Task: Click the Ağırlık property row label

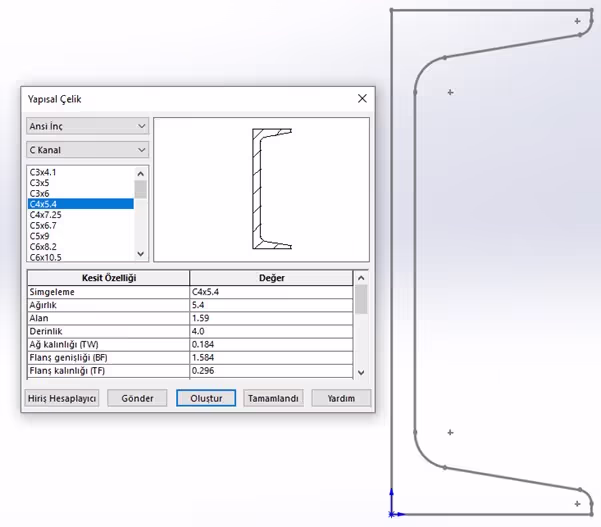Action: point(108,305)
